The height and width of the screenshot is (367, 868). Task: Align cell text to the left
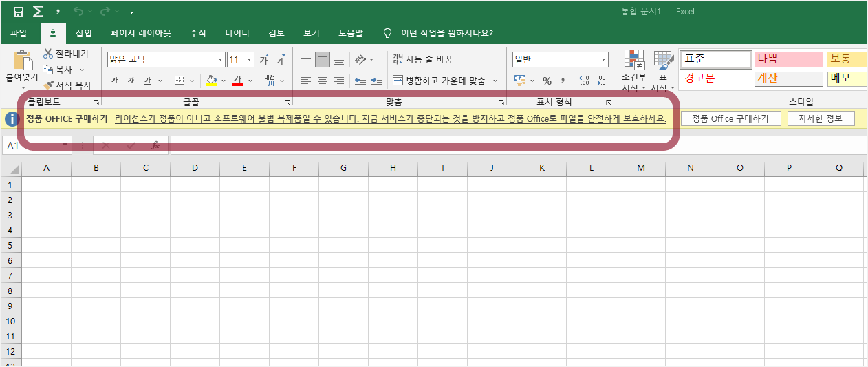pos(306,81)
